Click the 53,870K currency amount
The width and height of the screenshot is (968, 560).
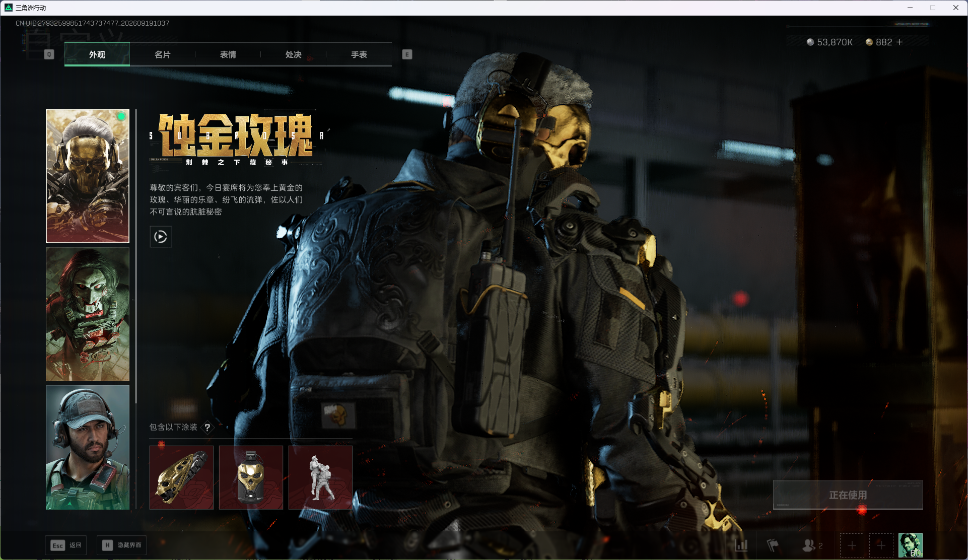coord(835,42)
